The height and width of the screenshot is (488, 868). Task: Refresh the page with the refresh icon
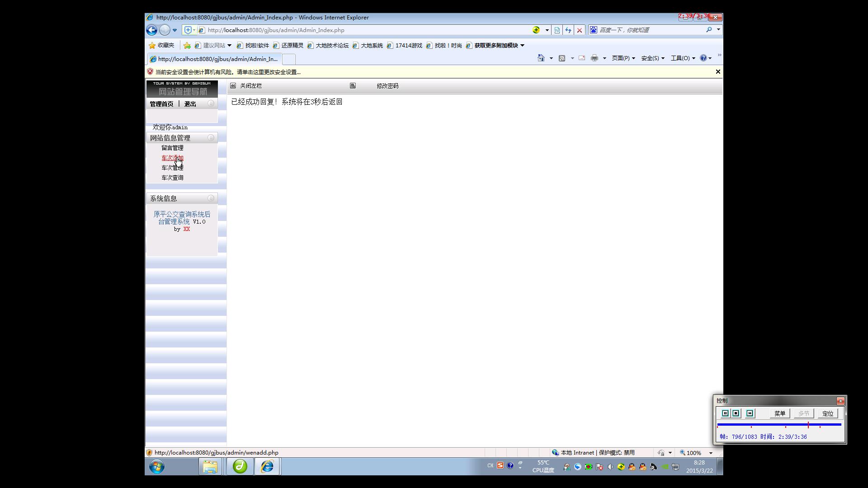point(568,30)
